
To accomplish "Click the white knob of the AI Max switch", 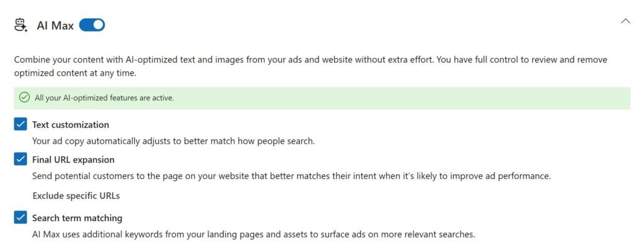I will (x=99, y=25).
